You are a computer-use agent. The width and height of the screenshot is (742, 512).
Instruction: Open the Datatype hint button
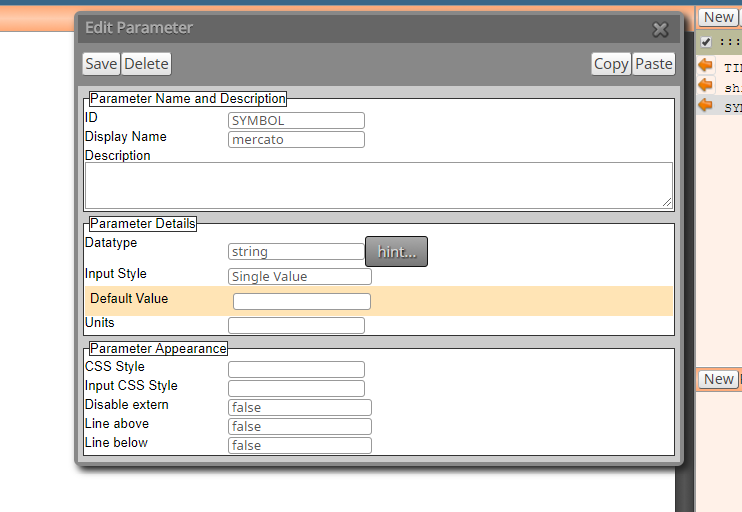tap(397, 252)
